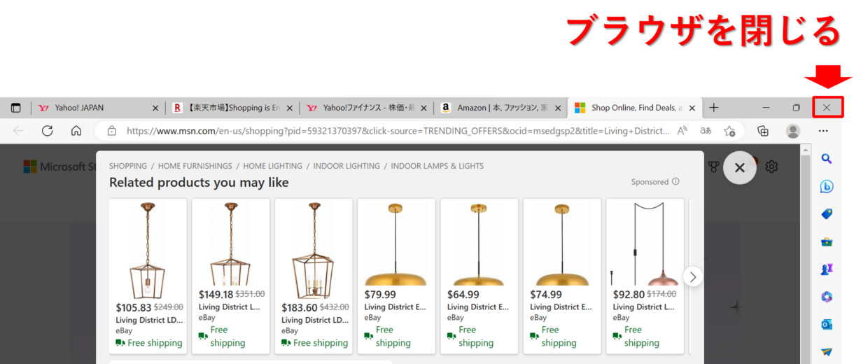The width and height of the screenshot is (868, 364).
Task: Open the Shopping tag icon in sidebar
Action: click(827, 214)
